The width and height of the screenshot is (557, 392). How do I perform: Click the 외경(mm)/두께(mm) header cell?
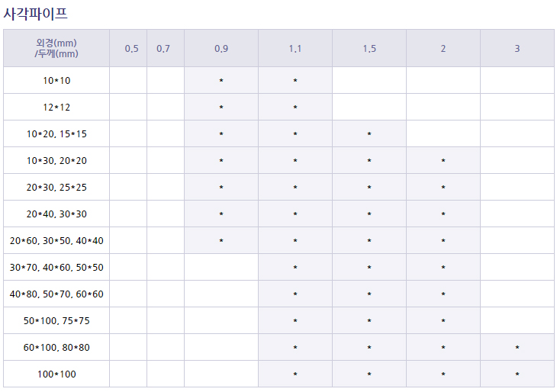click(x=56, y=48)
